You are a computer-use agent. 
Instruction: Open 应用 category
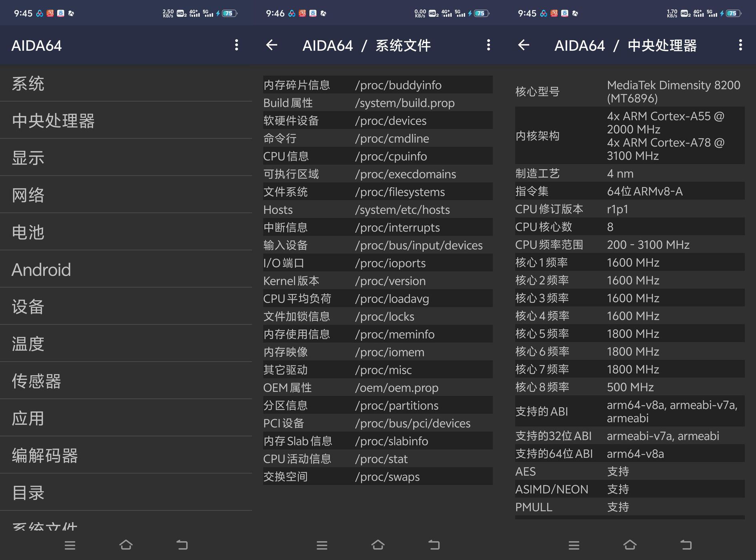[126, 418]
